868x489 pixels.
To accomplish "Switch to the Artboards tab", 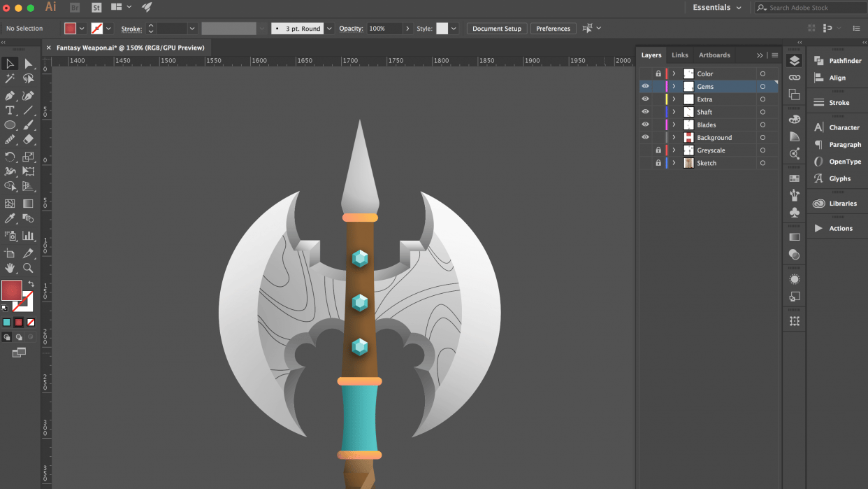I will coord(714,55).
